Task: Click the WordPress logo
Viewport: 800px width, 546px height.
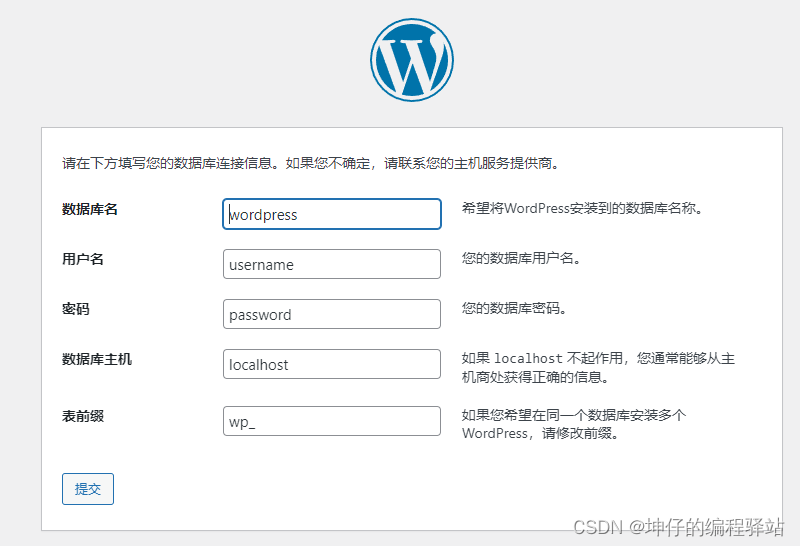Action: [x=412, y=60]
